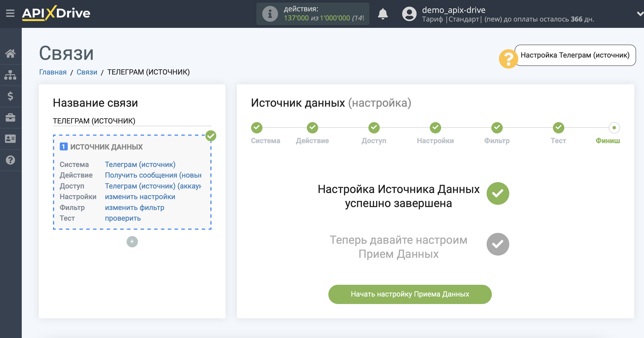Select the Финиш step marker

pyautogui.click(x=614, y=128)
